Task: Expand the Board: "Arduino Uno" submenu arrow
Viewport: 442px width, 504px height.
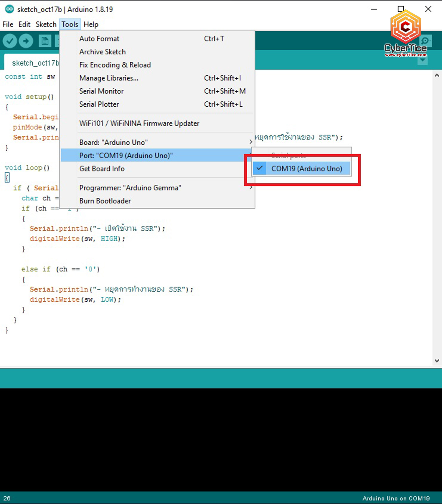Action: 251,142
